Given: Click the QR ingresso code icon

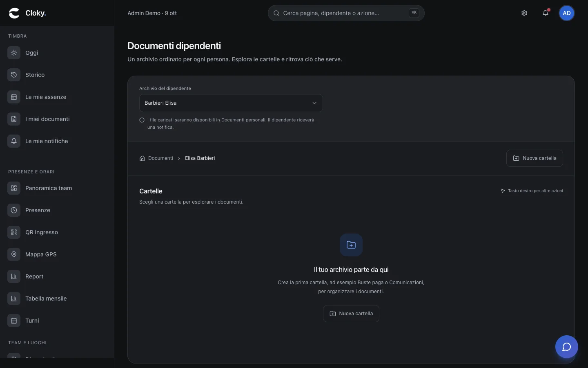Looking at the screenshot, I should click(x=14, y=232).
